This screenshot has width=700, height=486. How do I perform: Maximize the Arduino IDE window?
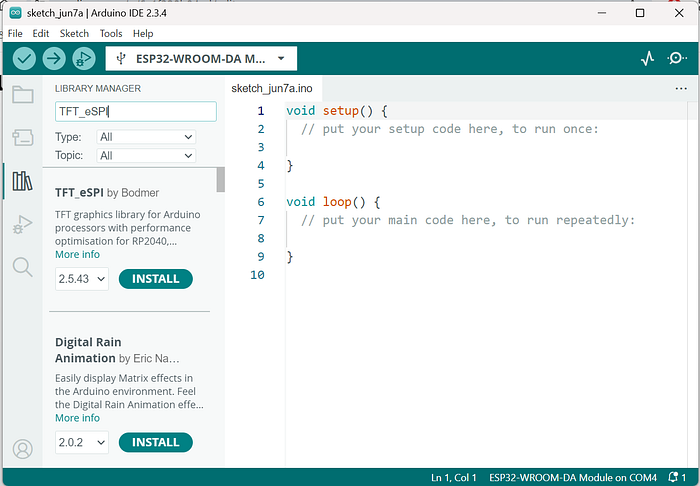click(640, 13)
